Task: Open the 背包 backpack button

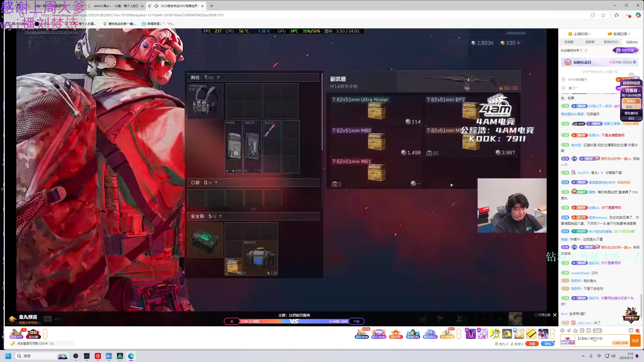Action: 548,344
